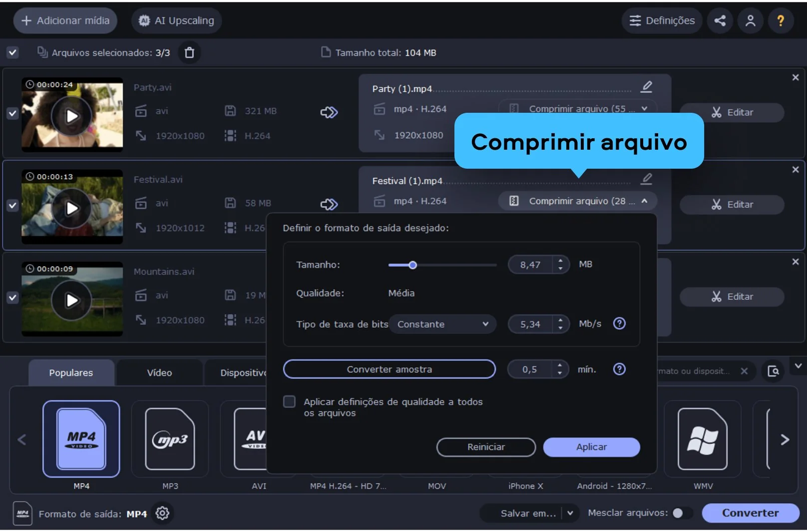807x532 pixels.
Task: Select the MP3 format icon
Action: point(170,439)
